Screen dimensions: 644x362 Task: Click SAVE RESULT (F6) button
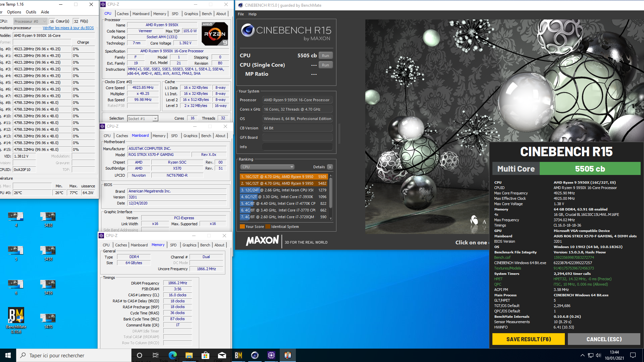click(x=529, y=339)
